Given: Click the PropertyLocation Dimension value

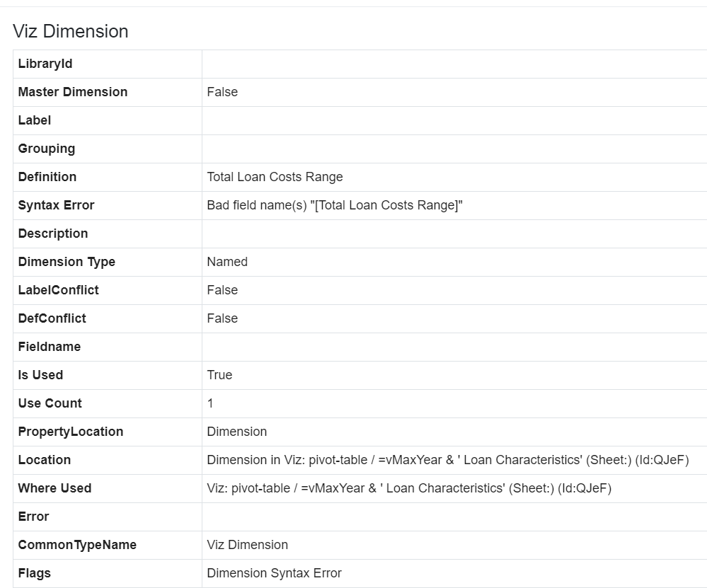Looking at the screenshot, I should point(236,432).
